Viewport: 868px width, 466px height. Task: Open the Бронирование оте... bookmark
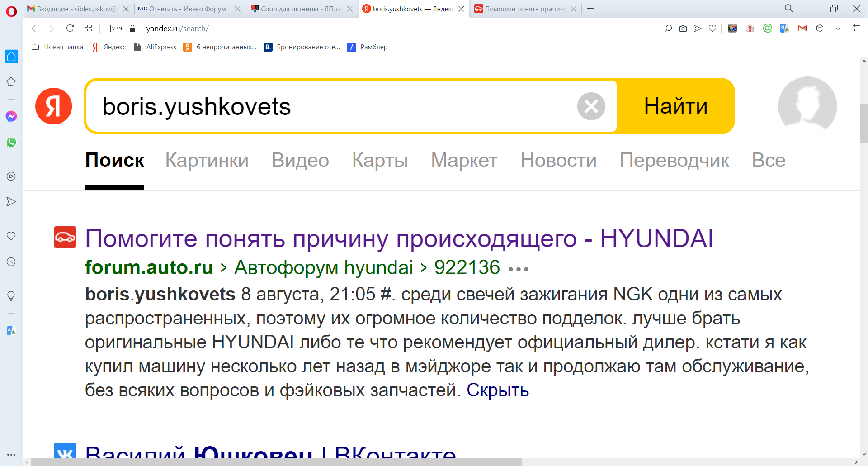click(x=302, y=47)
